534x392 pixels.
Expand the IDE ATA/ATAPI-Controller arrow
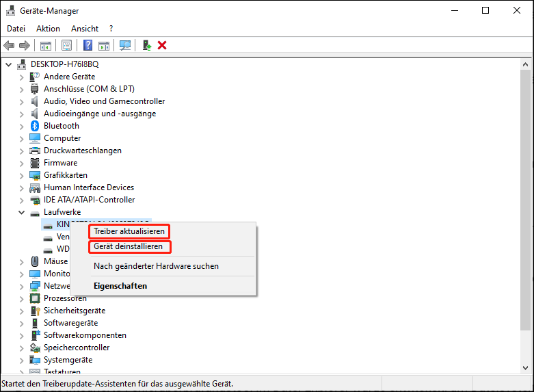(21, 200)
